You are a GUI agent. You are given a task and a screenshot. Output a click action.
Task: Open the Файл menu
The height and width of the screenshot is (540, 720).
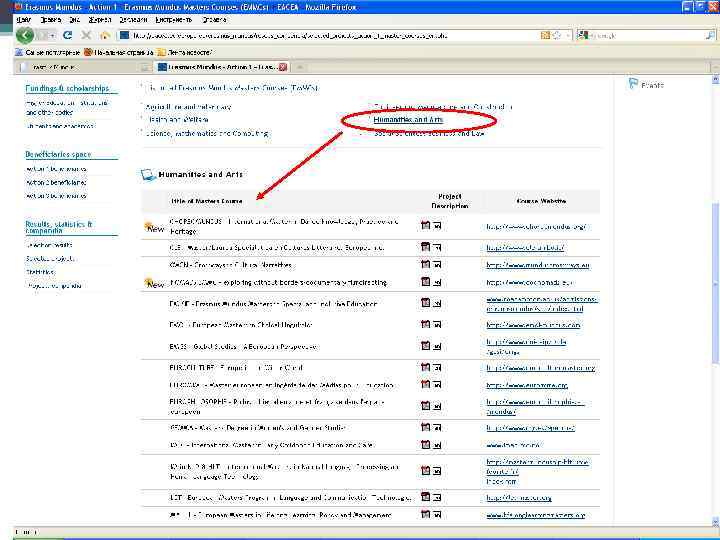pos(23,20)
